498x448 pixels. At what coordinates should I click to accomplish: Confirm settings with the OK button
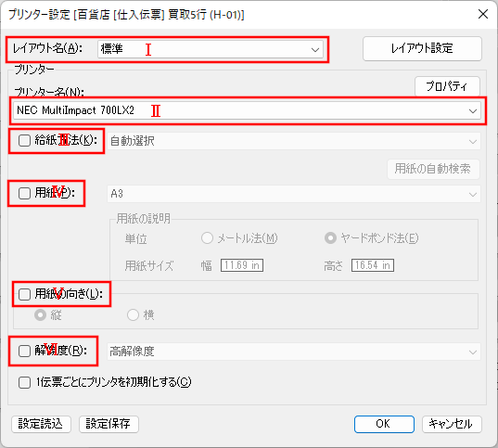click(x=384, y=424)
